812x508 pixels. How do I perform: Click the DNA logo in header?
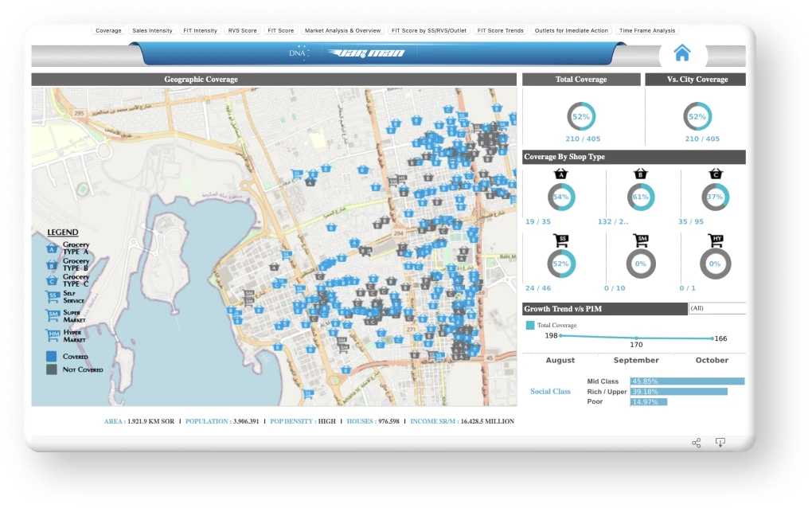pyautogui.click(x=299, y=53)
